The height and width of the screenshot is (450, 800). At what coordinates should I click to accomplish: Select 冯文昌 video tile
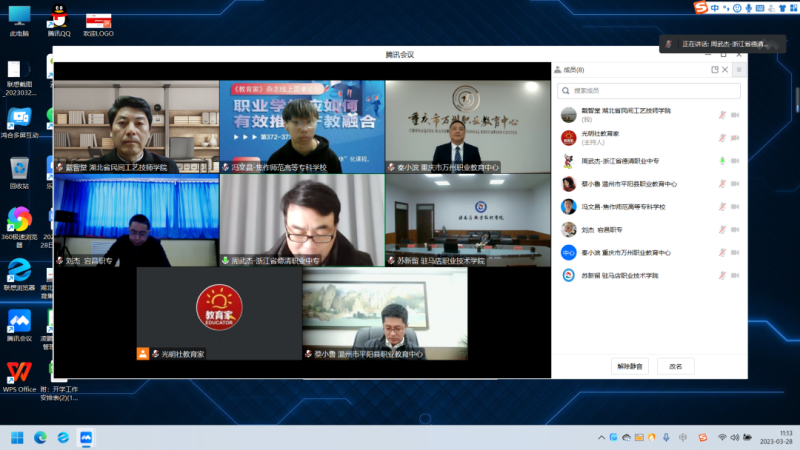pos(302,127)
